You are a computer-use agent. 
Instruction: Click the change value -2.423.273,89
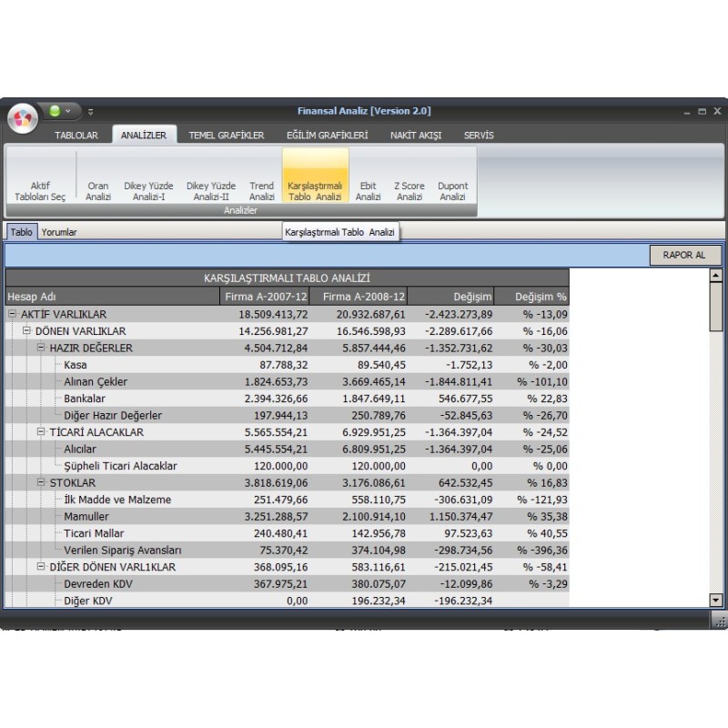459,314
